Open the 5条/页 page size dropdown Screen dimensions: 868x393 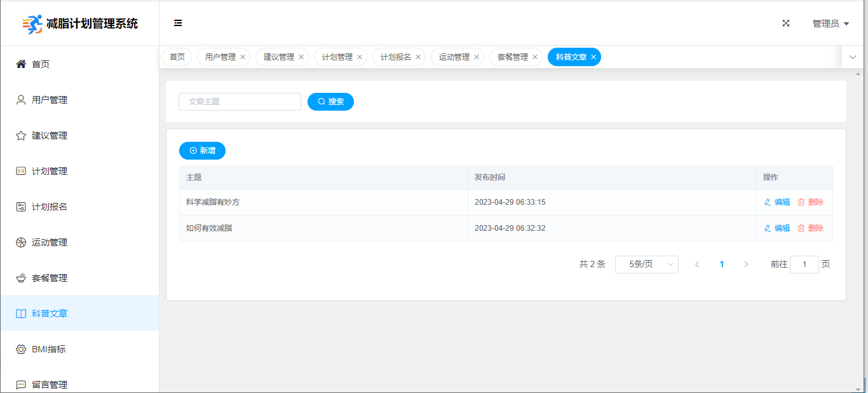pos(646,264)
